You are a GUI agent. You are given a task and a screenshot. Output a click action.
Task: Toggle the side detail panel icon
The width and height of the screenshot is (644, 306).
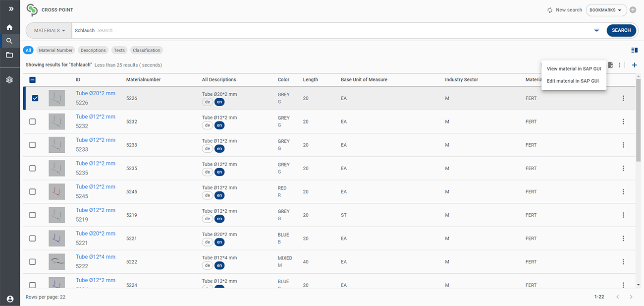click(x=634, y=50)
